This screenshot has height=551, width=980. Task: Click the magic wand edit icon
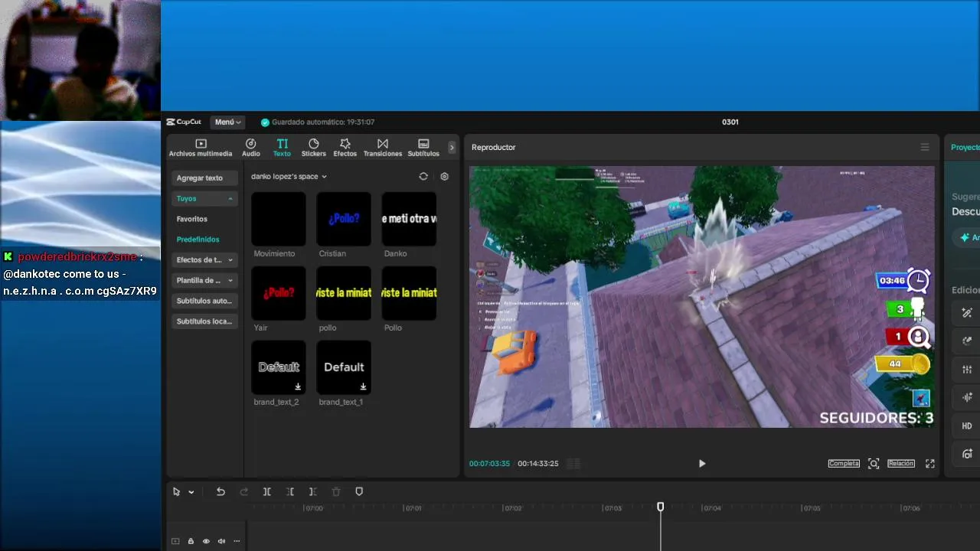click(x=967, y=312)
